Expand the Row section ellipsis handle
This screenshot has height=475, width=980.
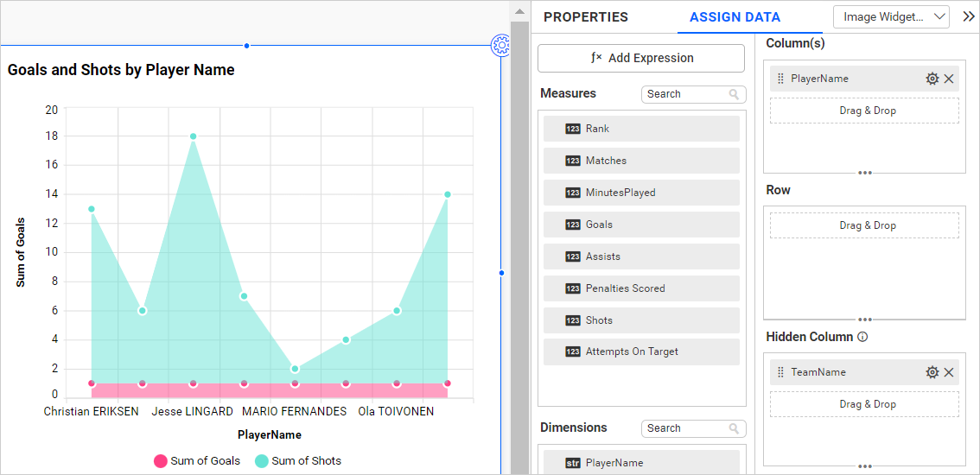(864, 320)
